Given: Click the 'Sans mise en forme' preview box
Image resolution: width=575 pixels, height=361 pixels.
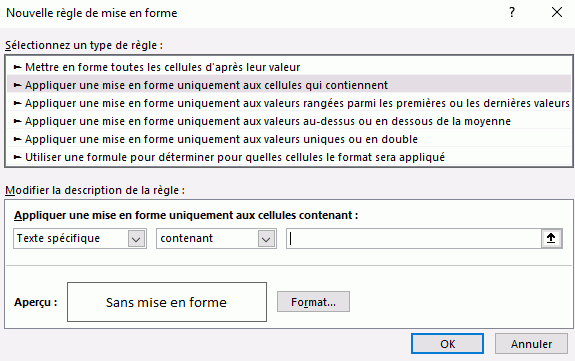Looking at the screenshot, I should [167, 302].
